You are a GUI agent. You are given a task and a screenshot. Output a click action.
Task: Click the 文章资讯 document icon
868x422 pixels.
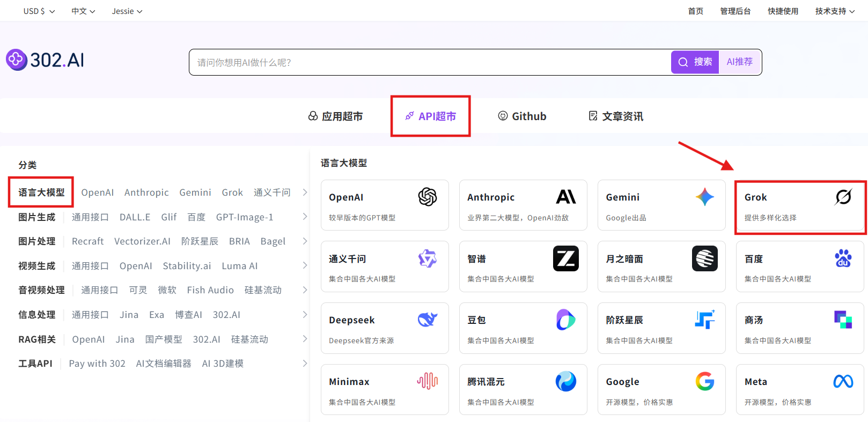tap(593, 116)
